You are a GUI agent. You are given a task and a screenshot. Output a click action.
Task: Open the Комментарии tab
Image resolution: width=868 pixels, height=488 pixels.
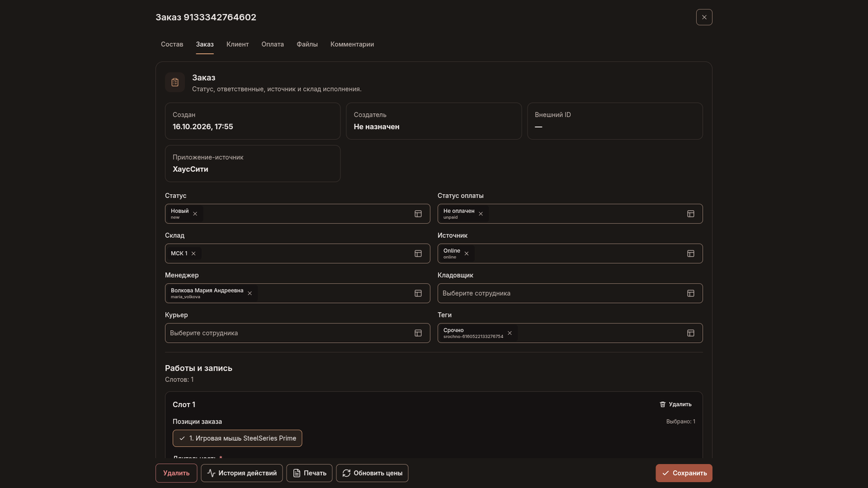click(352, 44)
